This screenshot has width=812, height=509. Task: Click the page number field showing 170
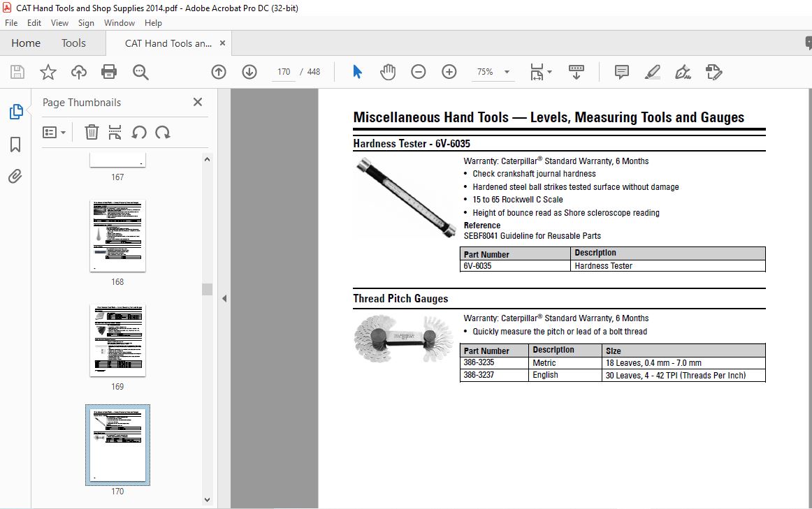[x=284, y=72]
